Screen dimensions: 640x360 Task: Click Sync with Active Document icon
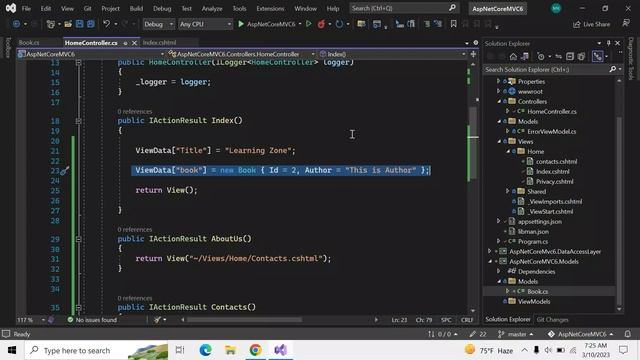coord(558,56)
